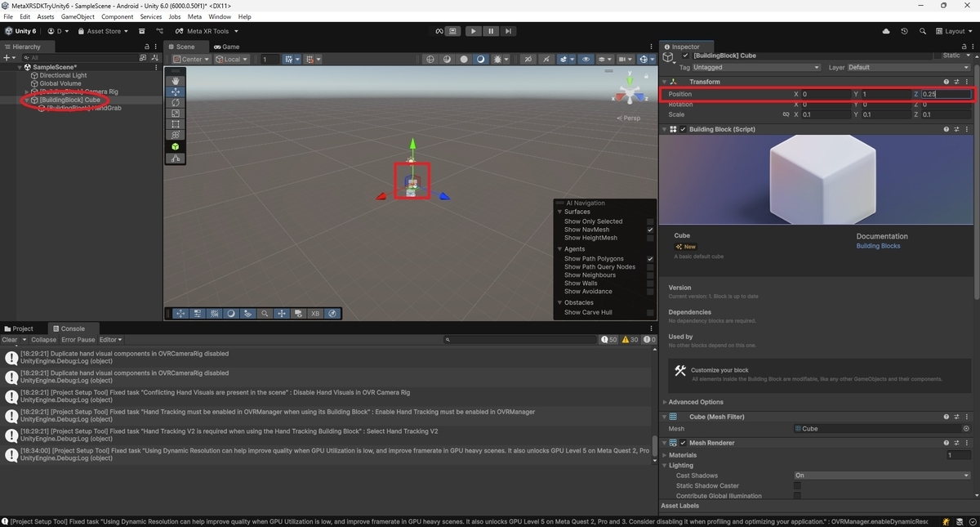Toggle Show NavMesh checkbox

click(650, 230)
